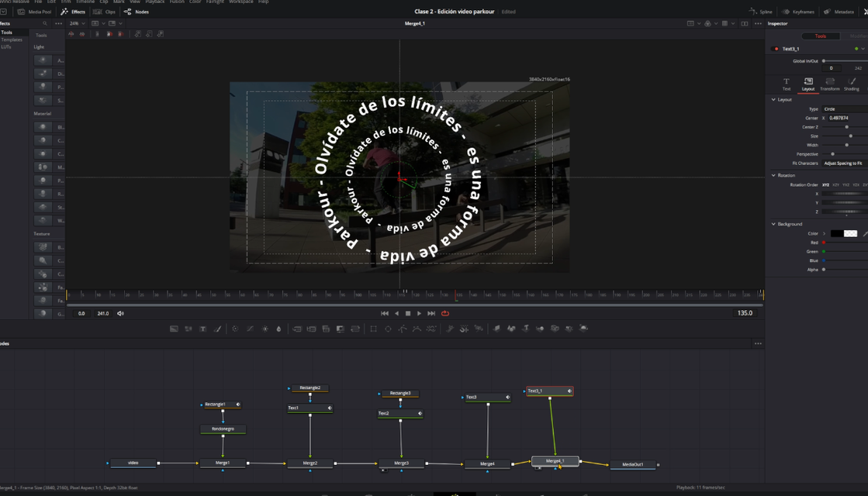Click the loop playback icon
Viewport: 868px width, 496px height.
tap(445, 313)
